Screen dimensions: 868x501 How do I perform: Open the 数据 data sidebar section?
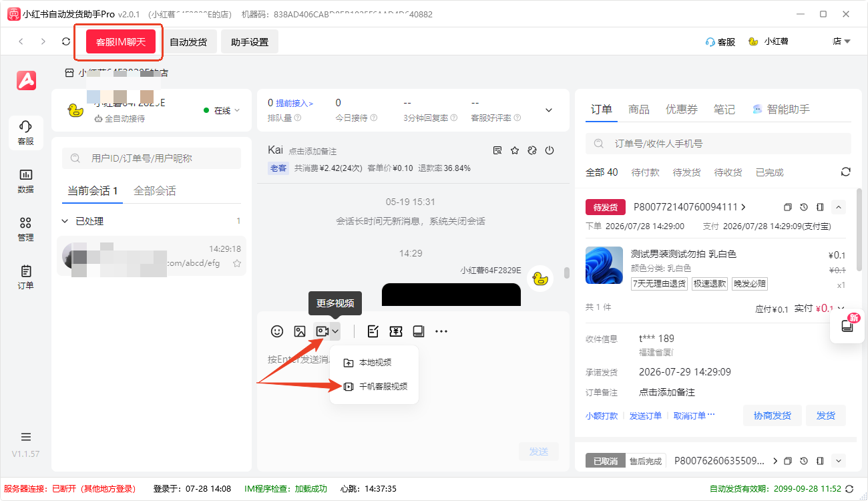point(26,180)
